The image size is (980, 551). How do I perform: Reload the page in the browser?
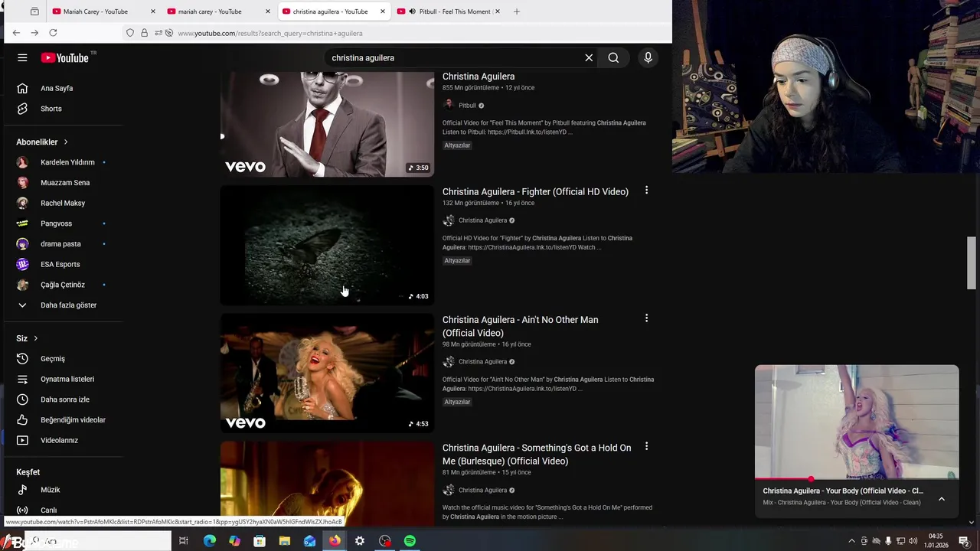tap(53, 33)
